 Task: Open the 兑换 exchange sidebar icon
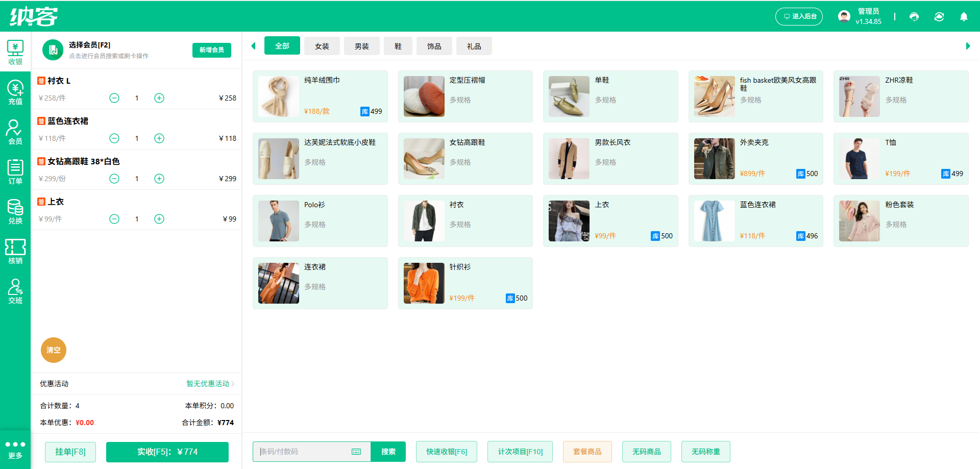pos(15,212)
